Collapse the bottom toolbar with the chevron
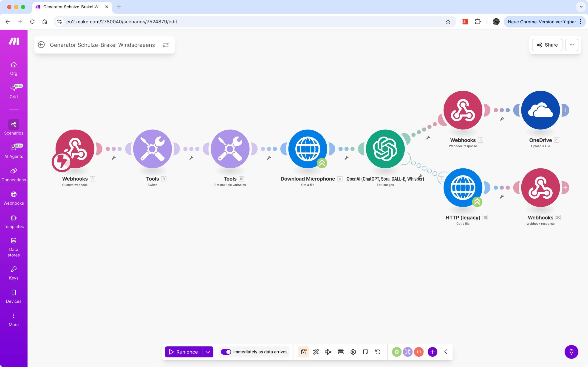Image resolution: width=588 pixels, height=367 pixels. tap(446, 352)
